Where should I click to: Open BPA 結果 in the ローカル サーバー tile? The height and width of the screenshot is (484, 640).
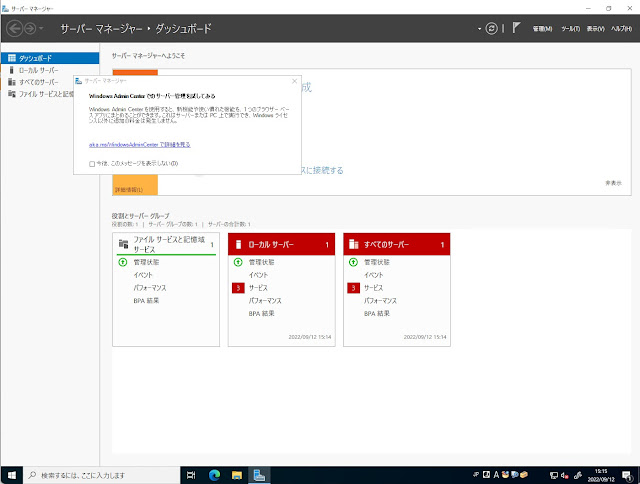coord(262,313)
